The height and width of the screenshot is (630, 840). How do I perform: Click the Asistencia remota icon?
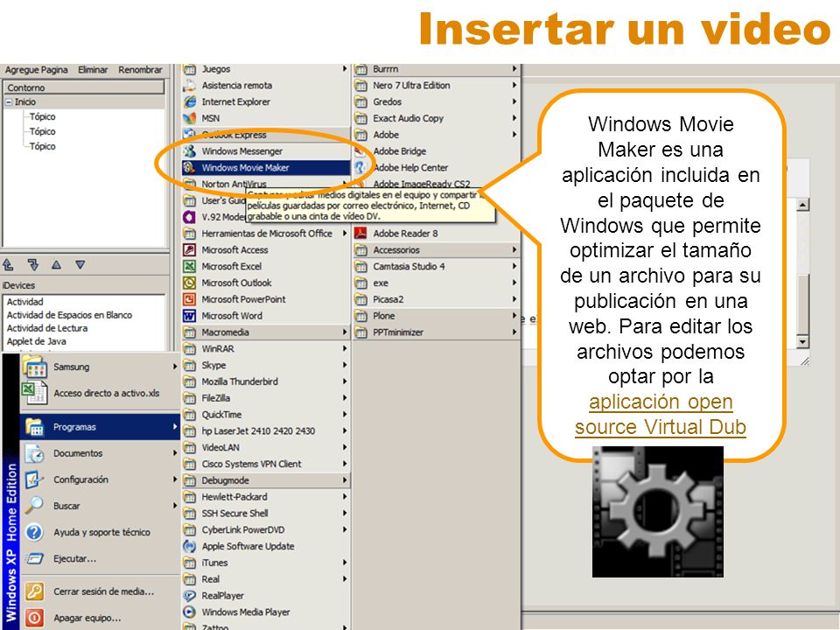[189, 85]
